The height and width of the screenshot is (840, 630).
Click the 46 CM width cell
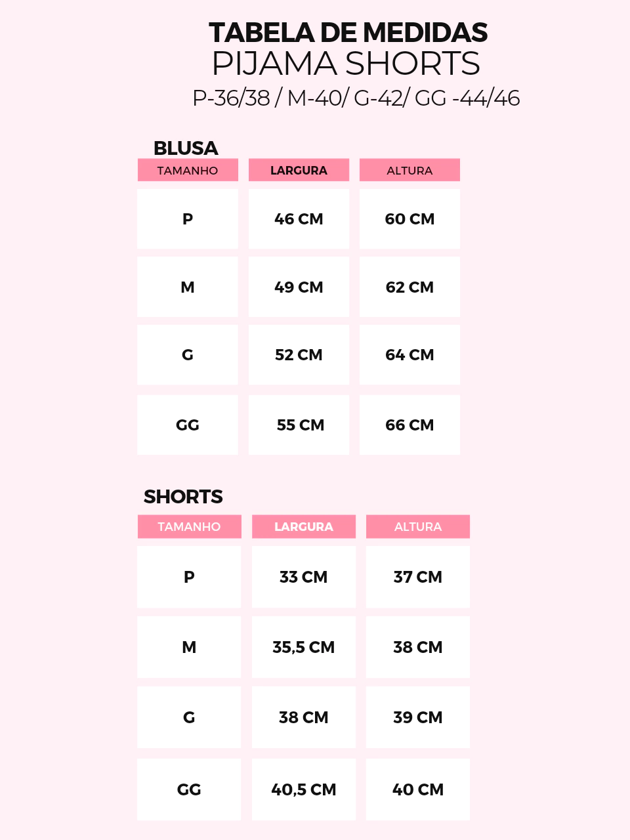click(299, 219)
